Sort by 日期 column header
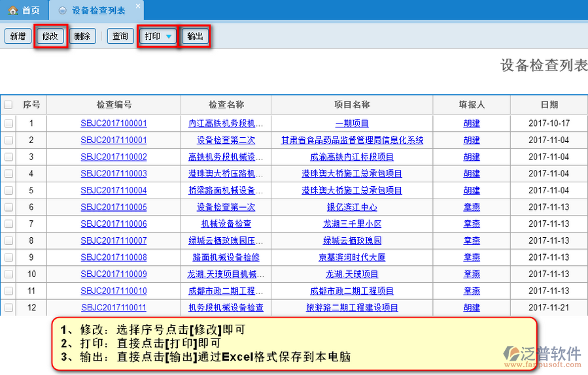 click(549, 105)
